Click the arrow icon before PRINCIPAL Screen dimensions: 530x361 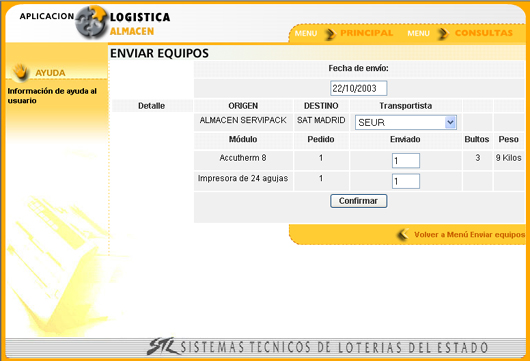click(330, 33)
